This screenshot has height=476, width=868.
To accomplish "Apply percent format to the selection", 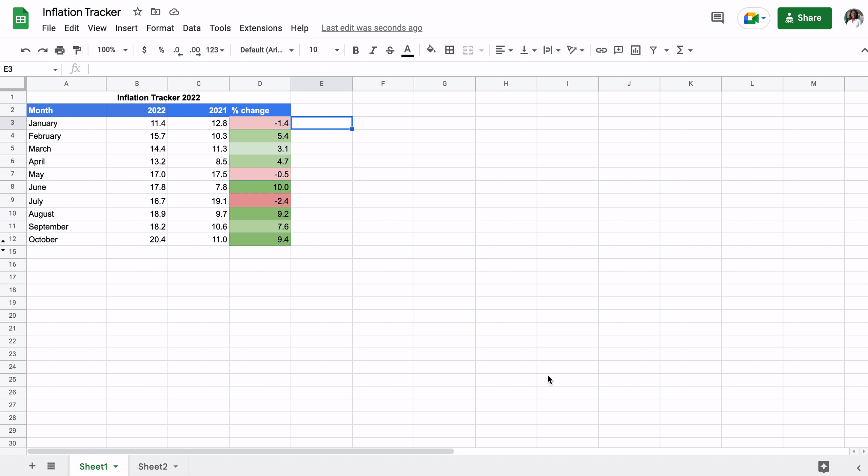I will [x=161, y=50].
